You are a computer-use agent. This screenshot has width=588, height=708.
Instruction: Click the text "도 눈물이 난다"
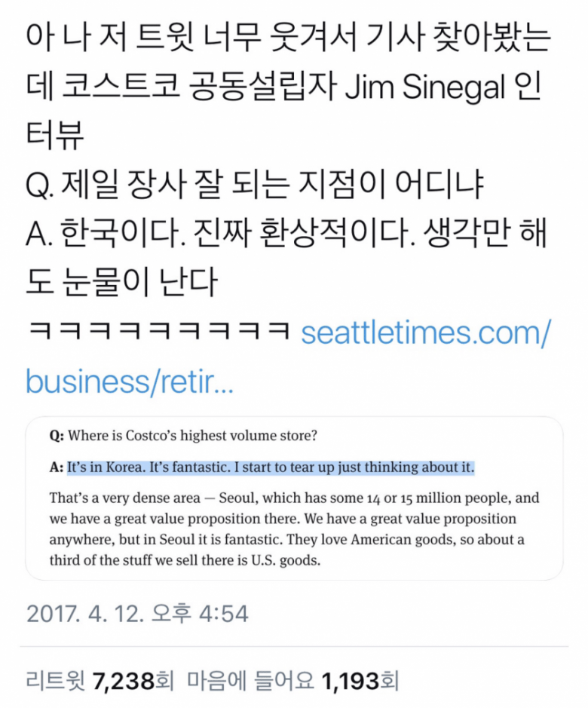[121, 282]
